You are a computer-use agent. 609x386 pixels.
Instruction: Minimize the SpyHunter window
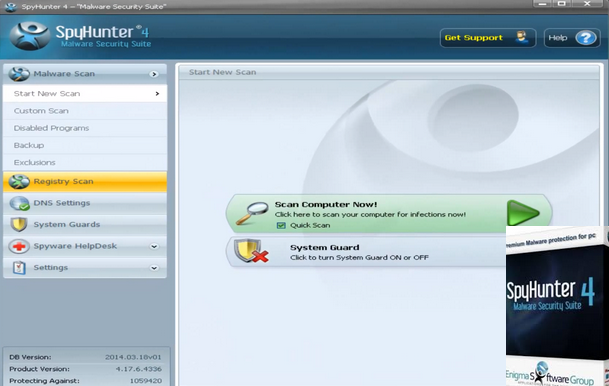543,3
